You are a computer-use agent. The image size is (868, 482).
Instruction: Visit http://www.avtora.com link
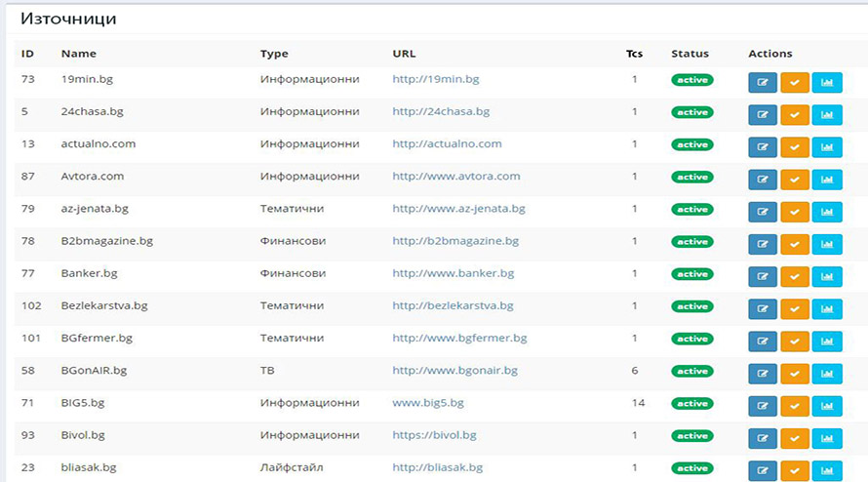pyautogui.click(x=456, y=177)
